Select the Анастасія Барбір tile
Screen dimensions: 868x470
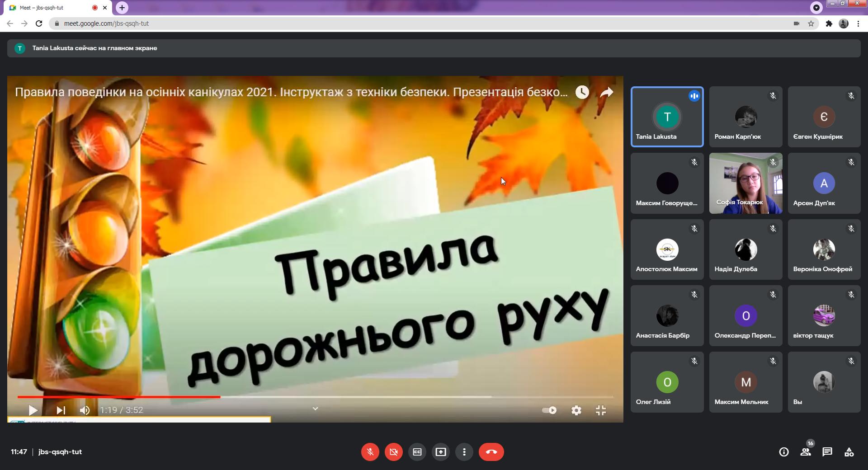point(667,315)
